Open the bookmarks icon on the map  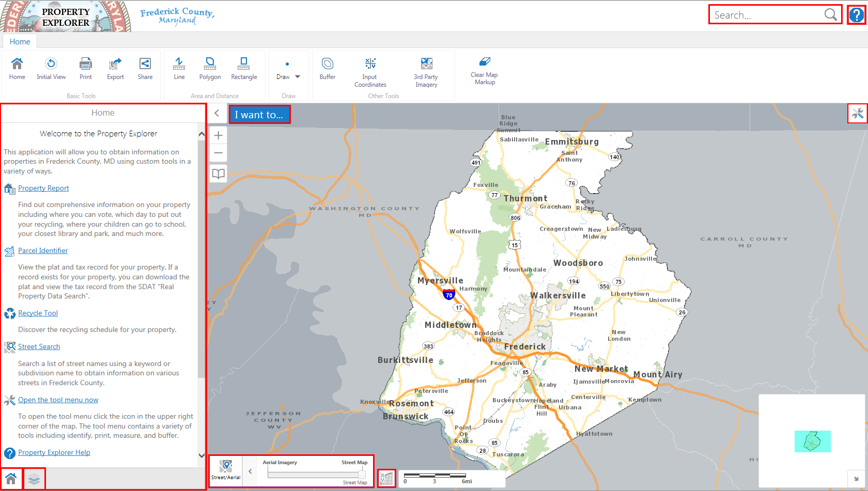[x=218, y=173]
